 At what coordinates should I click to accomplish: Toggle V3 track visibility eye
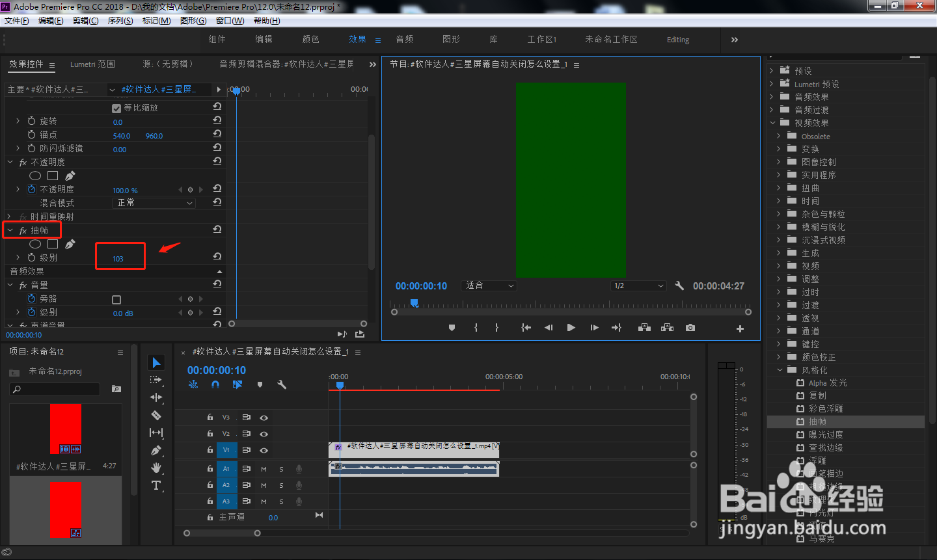click(x=264, y=418)
